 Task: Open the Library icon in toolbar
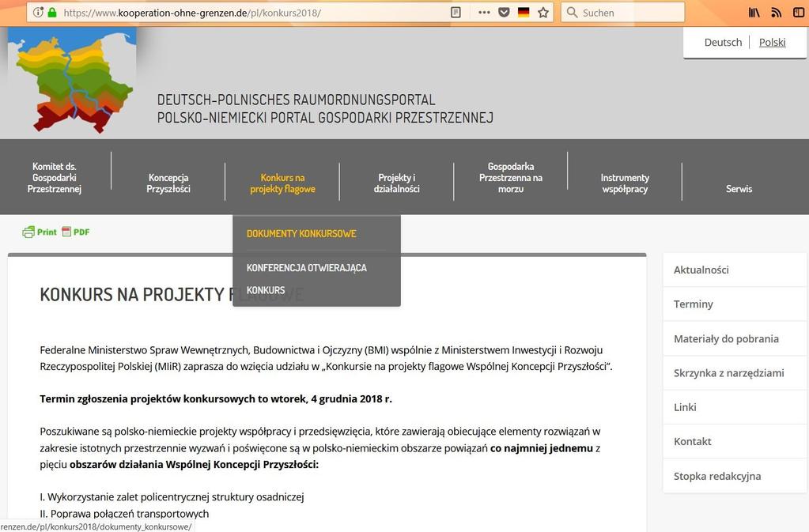(x=754, y=13)
